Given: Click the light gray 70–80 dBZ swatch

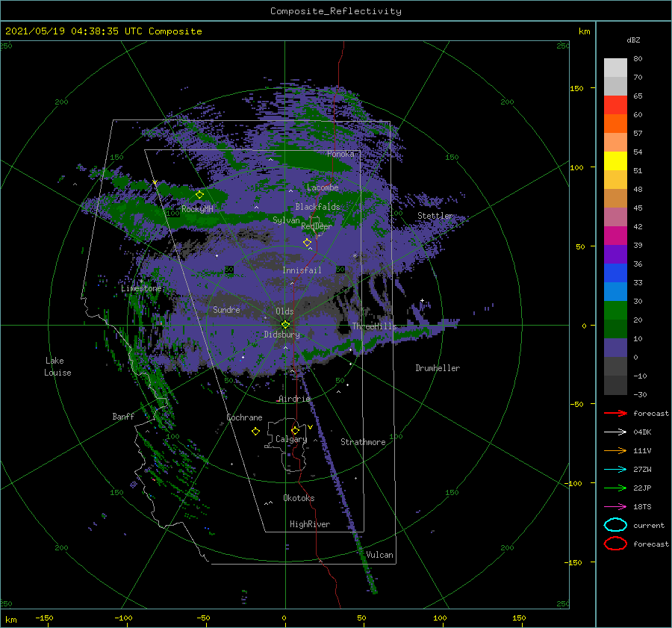Looking at the screenshot, I should tap(615, 68).
